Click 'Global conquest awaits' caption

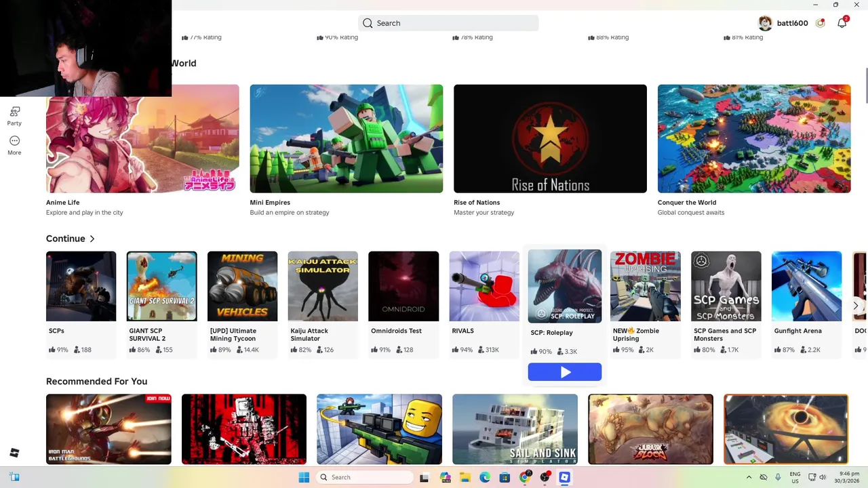(x=691, y=213)
